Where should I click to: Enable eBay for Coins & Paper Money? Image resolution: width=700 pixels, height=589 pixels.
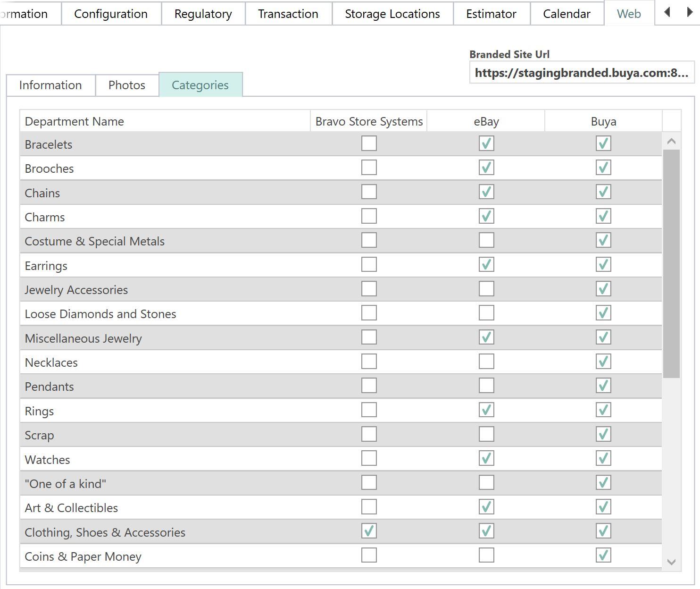(486, 555)
